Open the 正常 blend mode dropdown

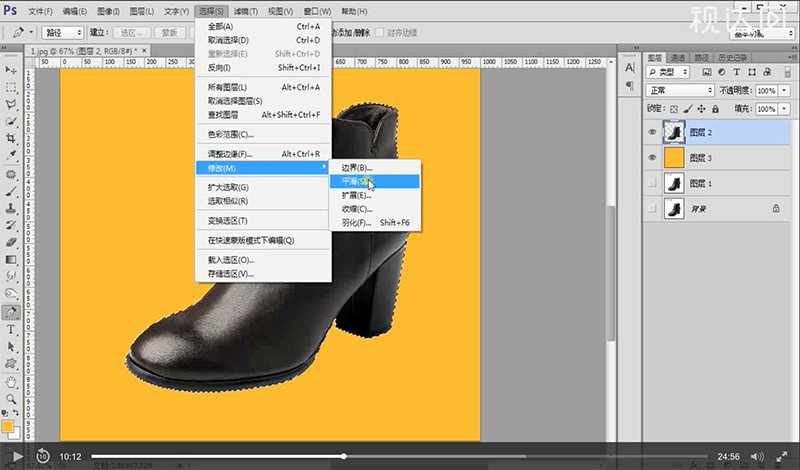(680, 90)
